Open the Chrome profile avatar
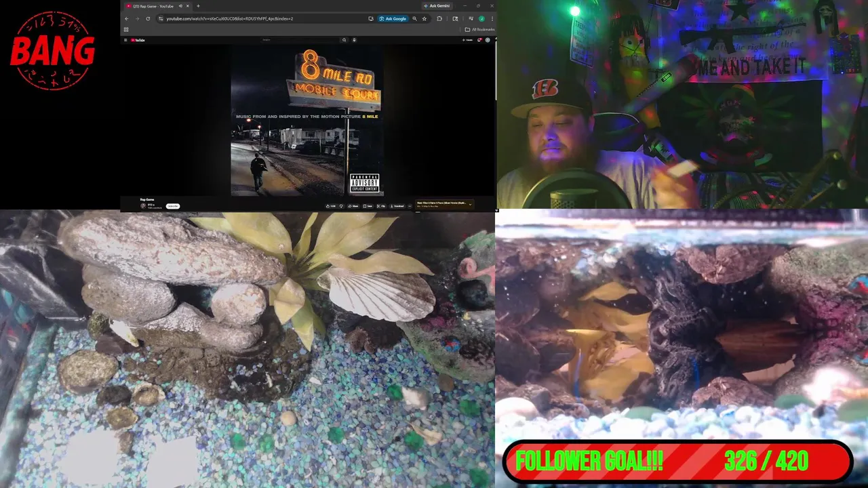This screenshot has height=488, width=868. pyautogui.click(x=481, y=19)
